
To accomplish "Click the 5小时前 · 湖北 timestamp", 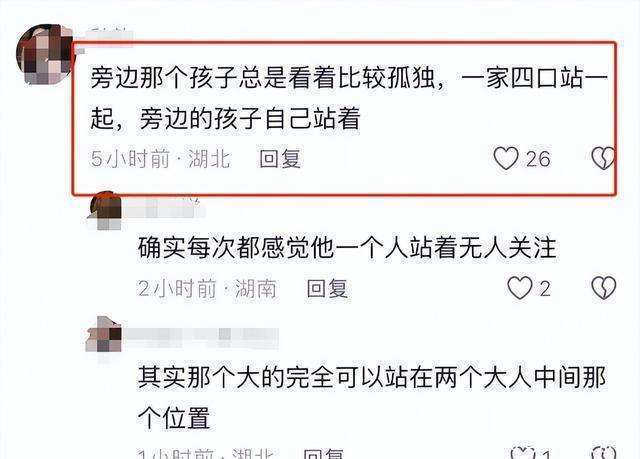I will (160, 159).
